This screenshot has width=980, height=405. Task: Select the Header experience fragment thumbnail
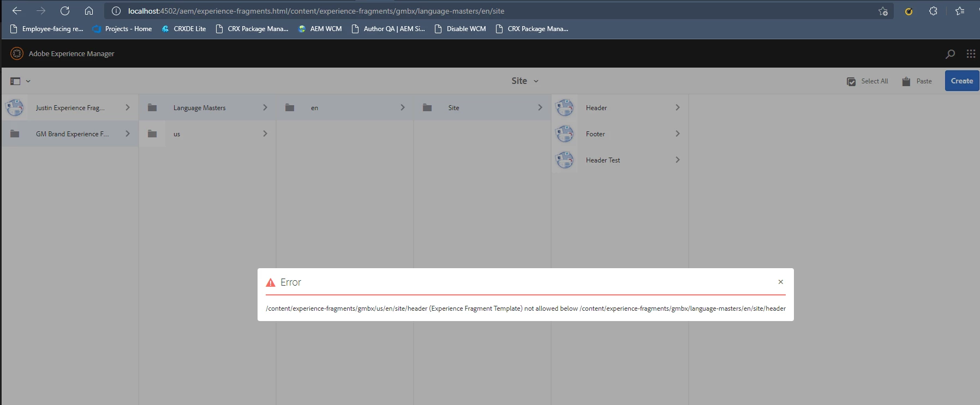tap(565, 107)
